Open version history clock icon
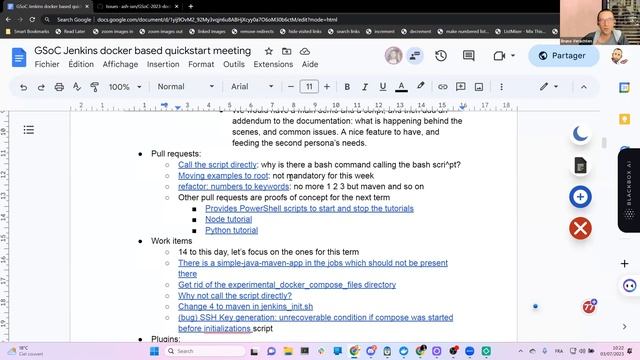The image size is (640, 360). click(x=441, y=56)
